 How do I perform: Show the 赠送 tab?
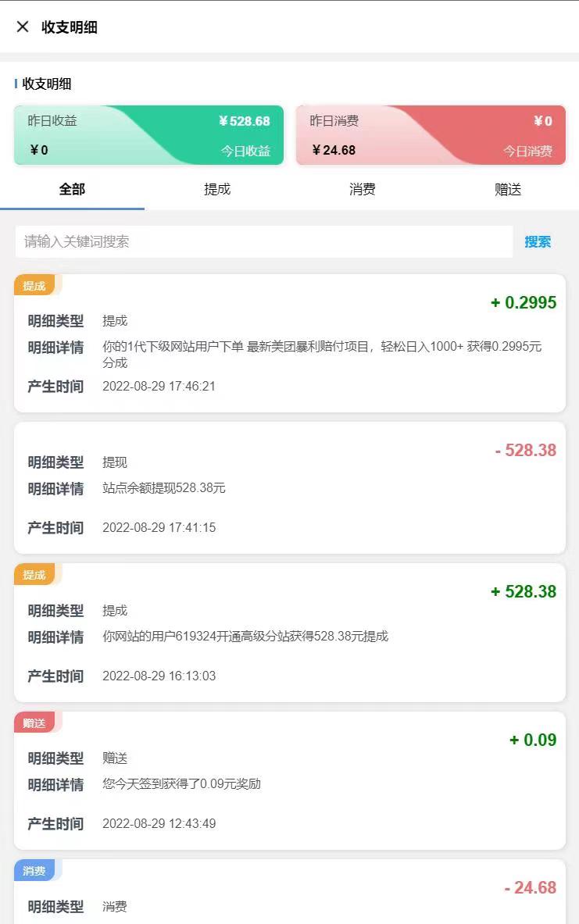tap(507, 189)
